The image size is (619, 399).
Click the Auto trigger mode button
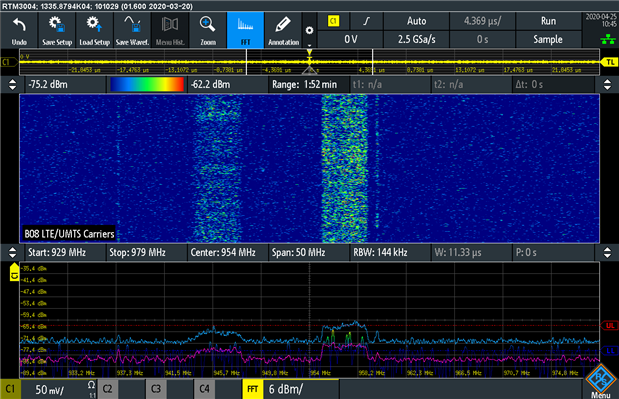416,21
